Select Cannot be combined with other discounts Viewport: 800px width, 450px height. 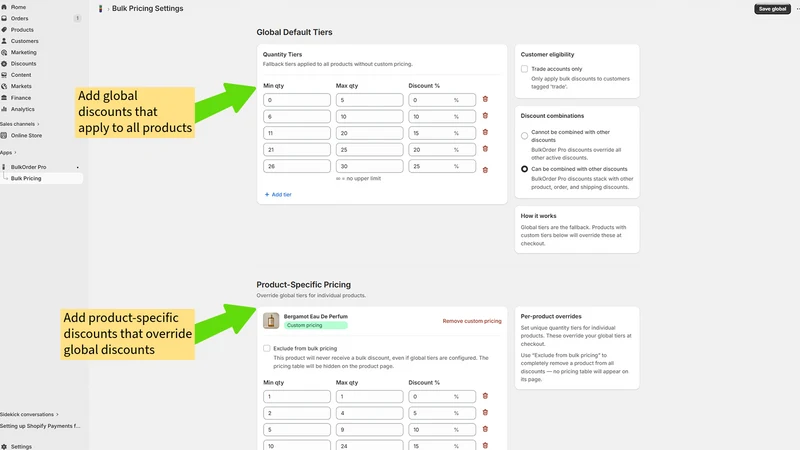click(524, 136)
